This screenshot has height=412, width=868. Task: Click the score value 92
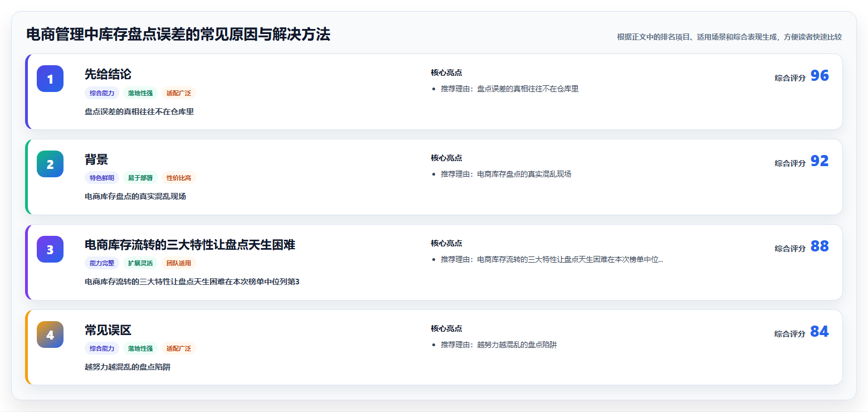[x=820, y=161]
